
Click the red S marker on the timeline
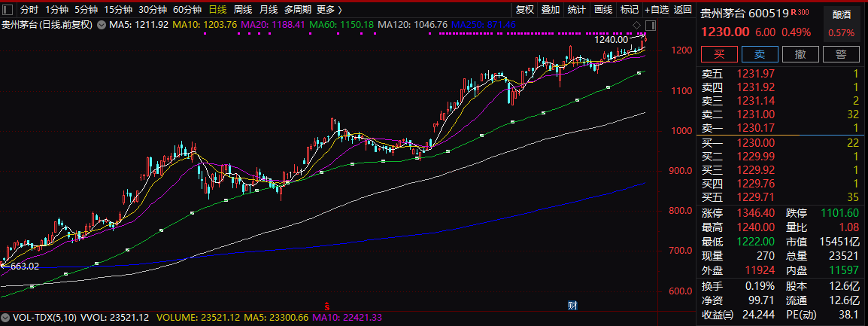point(327,305)
